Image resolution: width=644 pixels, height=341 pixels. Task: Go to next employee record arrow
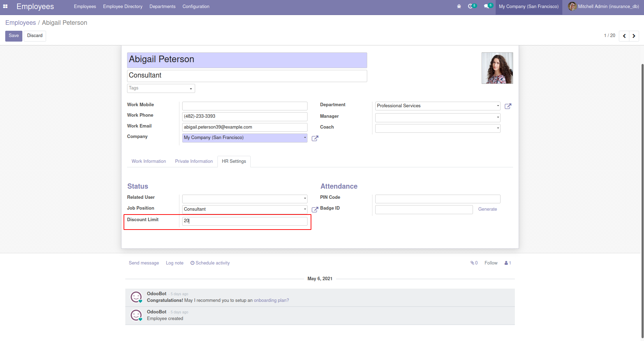point(634,36)
